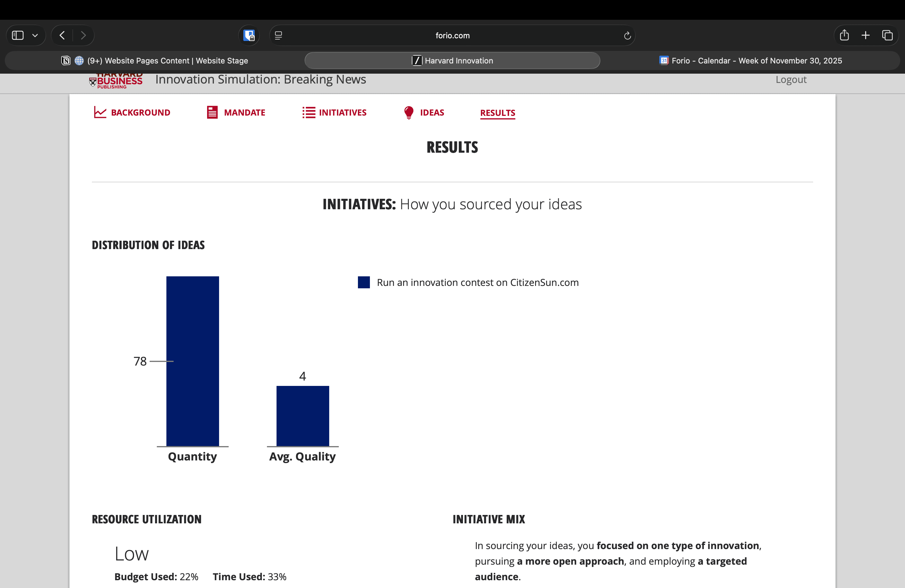
Task: Go back to previous page
Action: point(62,35)
